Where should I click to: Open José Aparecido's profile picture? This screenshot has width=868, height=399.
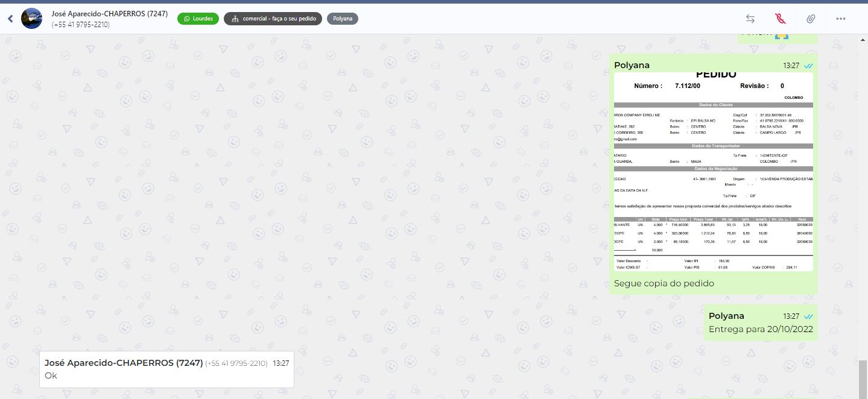(x=31, y=19)
